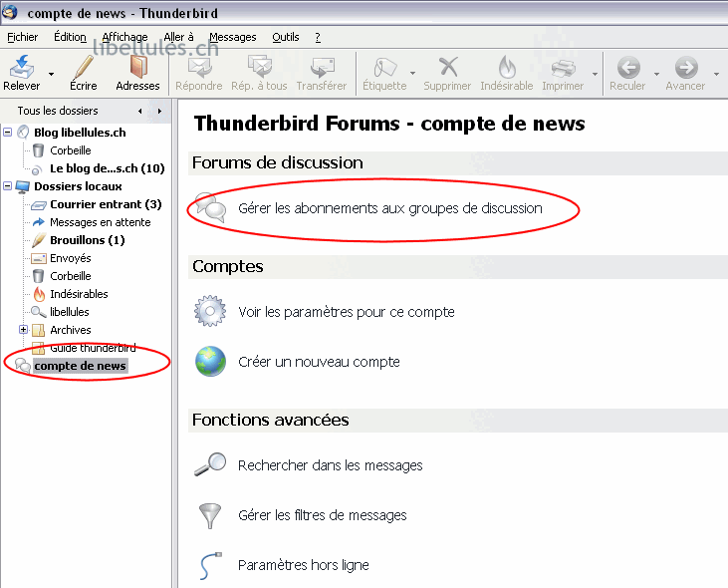The width and height of the screenshot is (728, 588).
Task: Click the offline settings cable icon
Action: (x=210, y=566)
